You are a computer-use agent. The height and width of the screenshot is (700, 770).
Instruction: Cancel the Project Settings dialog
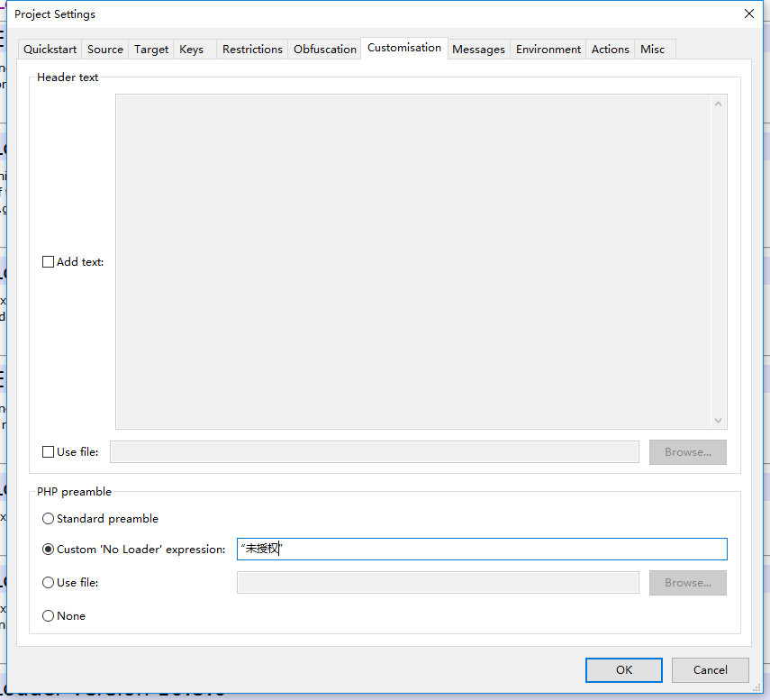710,669
